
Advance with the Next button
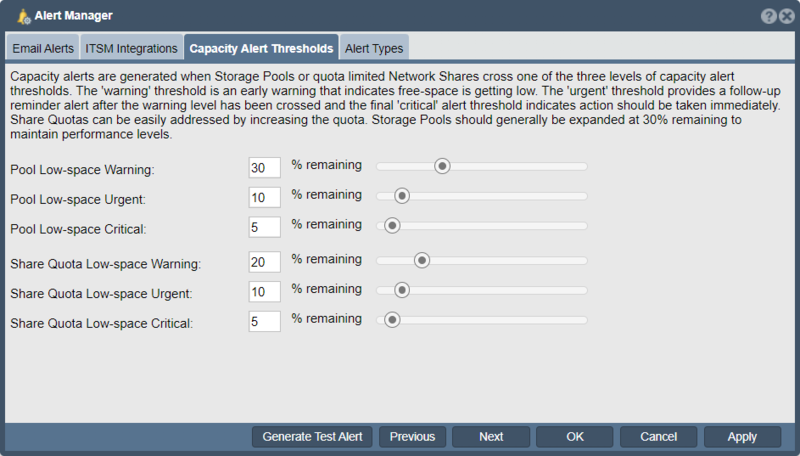coord(491,437)
